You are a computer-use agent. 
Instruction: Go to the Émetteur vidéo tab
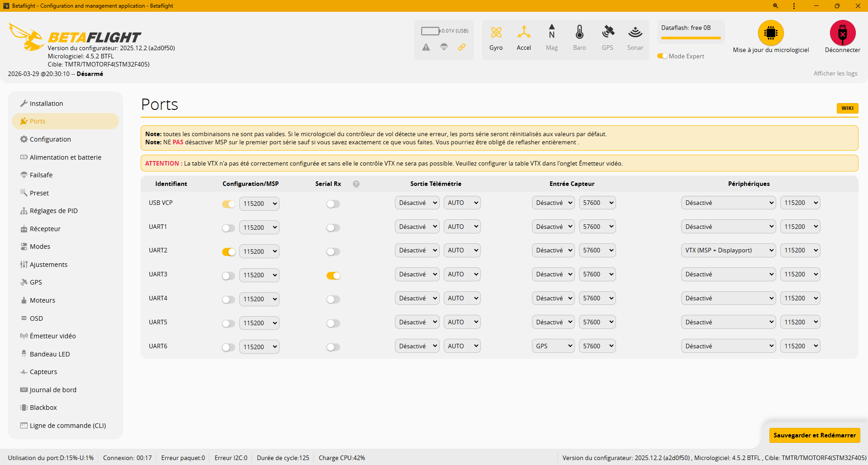point(52,336)
